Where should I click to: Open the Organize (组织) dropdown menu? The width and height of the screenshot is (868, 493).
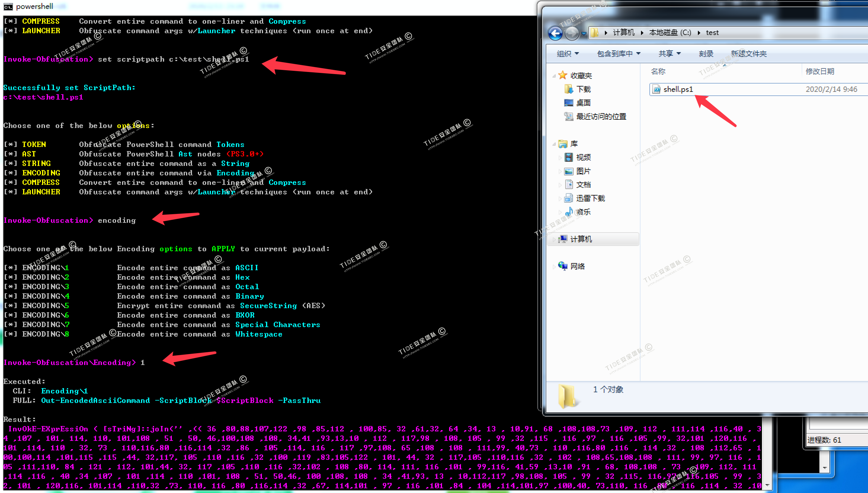[x=568, y=54]
